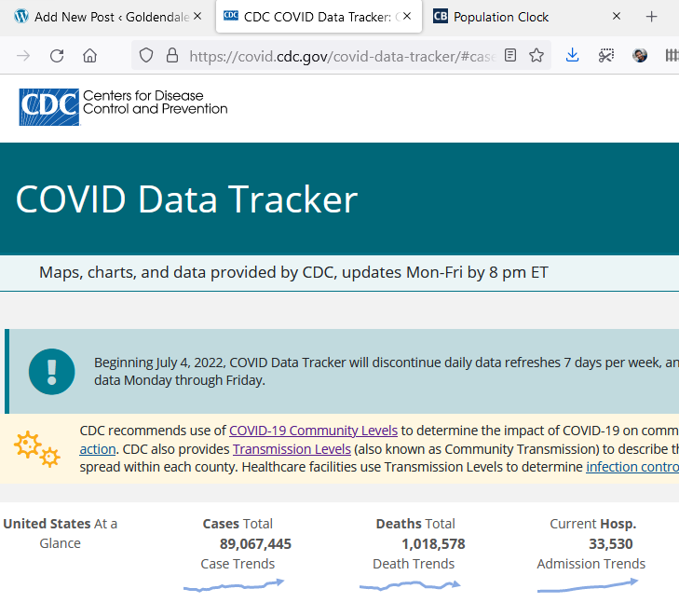679x616 pixels.
Task: Open tracking protection shield icon
Action: [146, 55]
